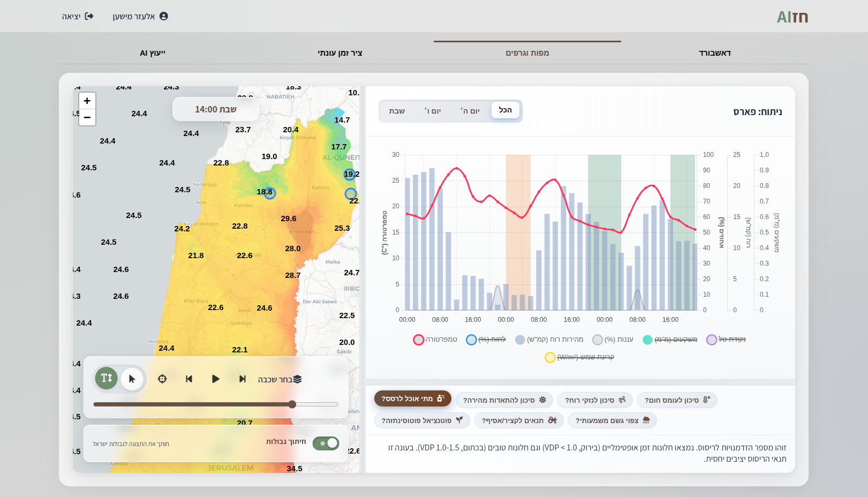
Task: Select the שבת day filter
Action: (397, 111)
